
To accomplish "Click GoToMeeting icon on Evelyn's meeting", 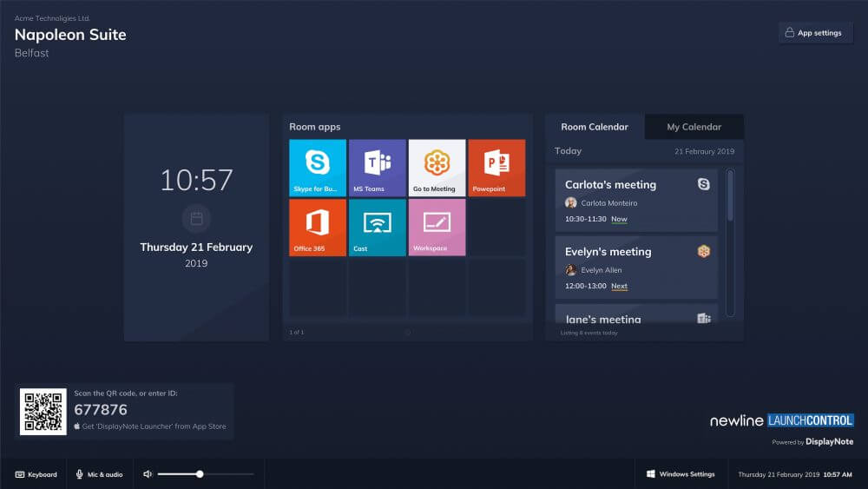I will coord(704,251).
